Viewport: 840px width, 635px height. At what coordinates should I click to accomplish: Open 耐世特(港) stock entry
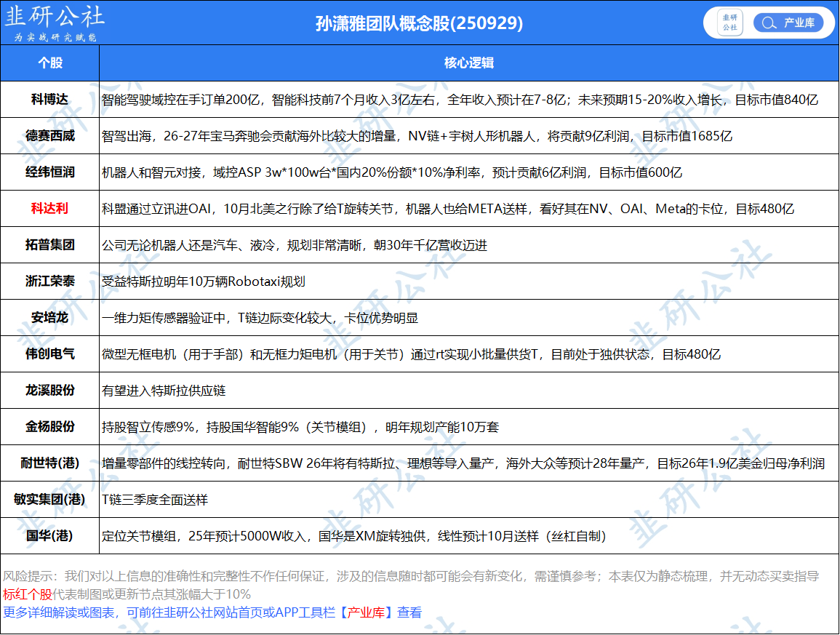point(49,463)
